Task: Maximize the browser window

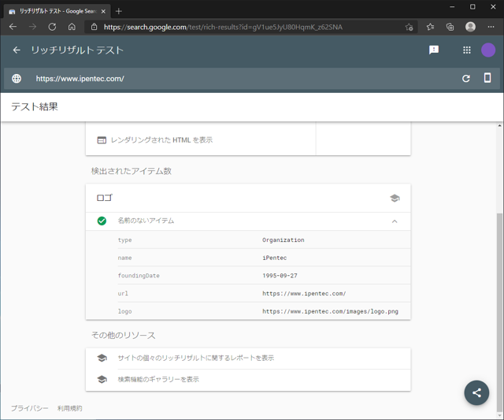Action: 472,7
